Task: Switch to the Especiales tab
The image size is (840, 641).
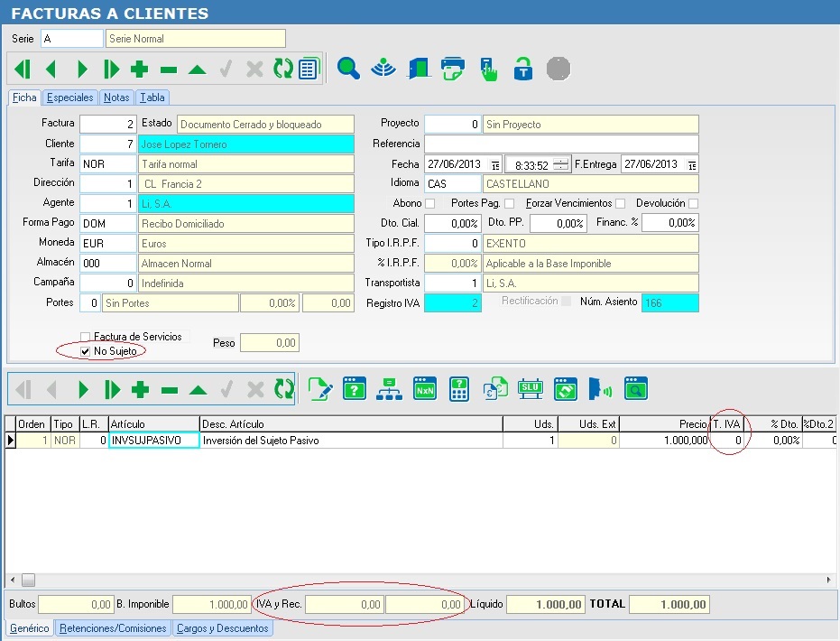Action: [x=69, y=98]
